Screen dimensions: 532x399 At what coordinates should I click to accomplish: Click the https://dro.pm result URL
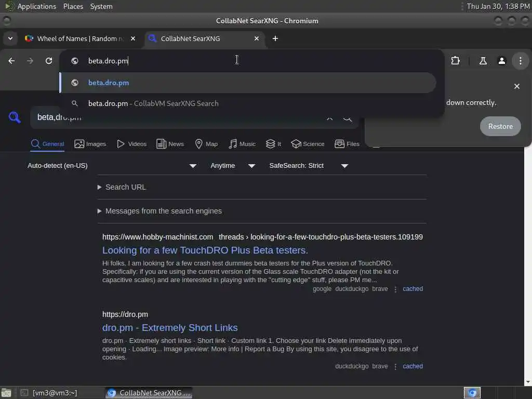[125, 314]
